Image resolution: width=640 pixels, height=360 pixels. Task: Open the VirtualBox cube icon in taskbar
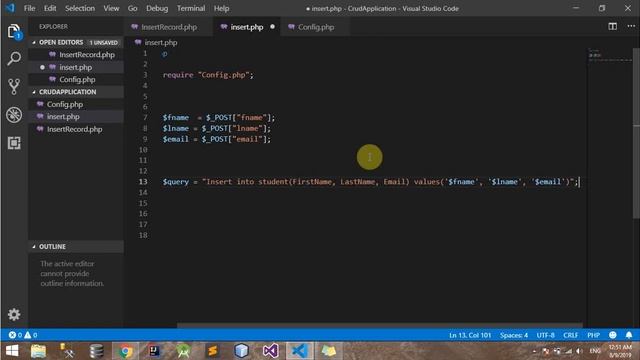(241, 351)
